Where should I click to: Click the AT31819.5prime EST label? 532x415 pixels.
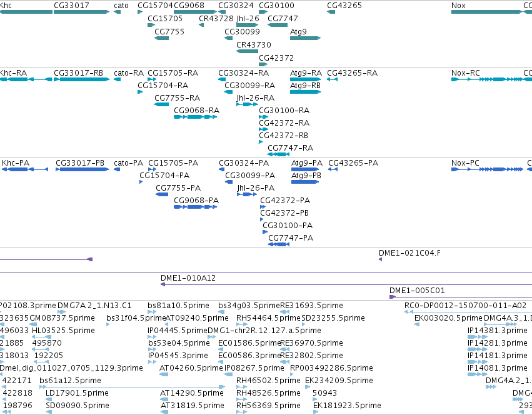click(192, 406)
